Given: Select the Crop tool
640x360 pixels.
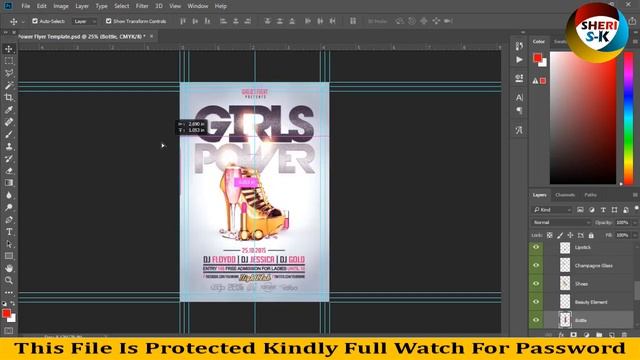Looking at the screenshot, I should click(x=9, y=98).
